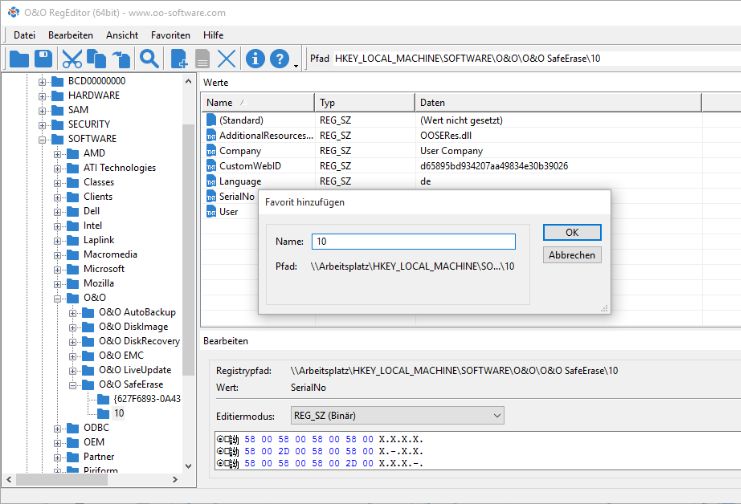The width and height of the screenshot is (741, 504).
Task: Open the Datei menu
Action: pyautogui.click(x=25, y=35)
